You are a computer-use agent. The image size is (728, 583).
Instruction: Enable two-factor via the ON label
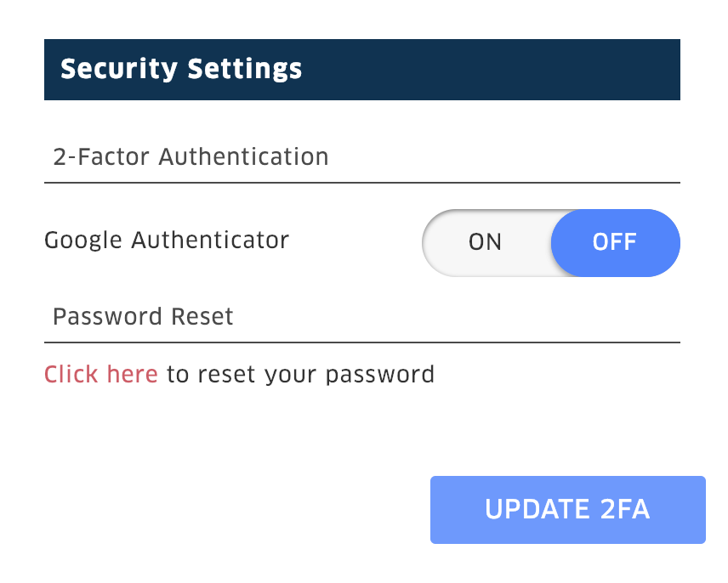(485, 242)
